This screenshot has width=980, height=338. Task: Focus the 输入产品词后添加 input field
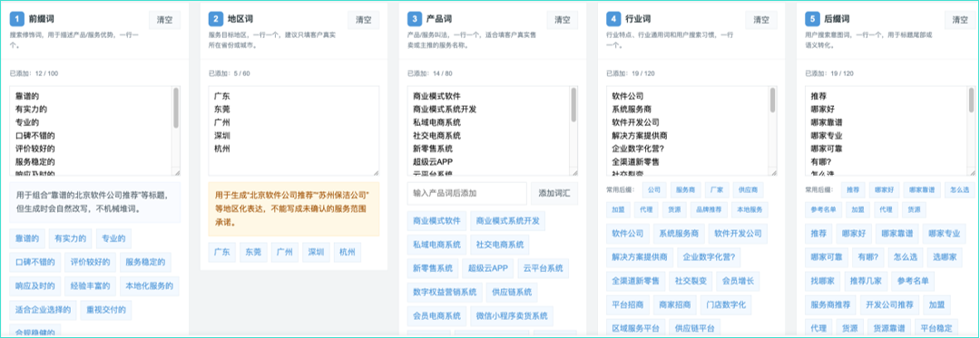pyautogui.click(x=467, y=193)
